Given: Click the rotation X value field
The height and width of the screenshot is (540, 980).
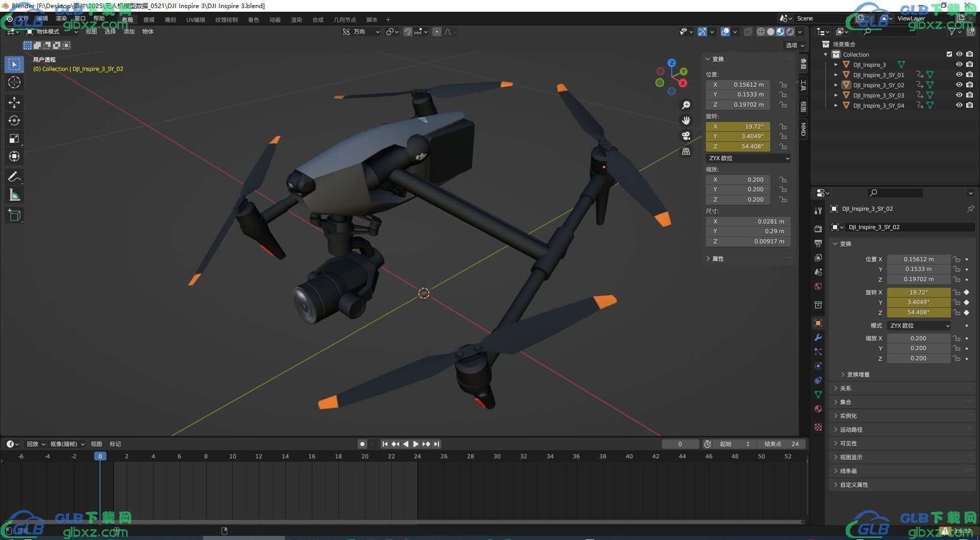Looking at the screenshot, I should coord(738,127).
